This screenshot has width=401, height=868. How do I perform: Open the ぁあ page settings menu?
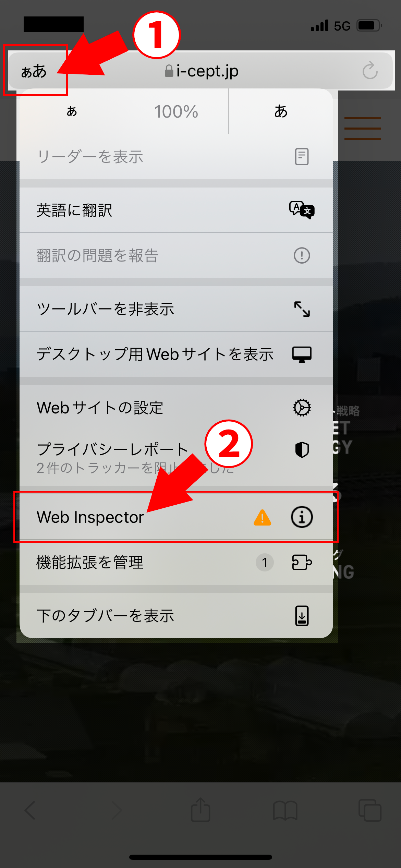point(34,71)
